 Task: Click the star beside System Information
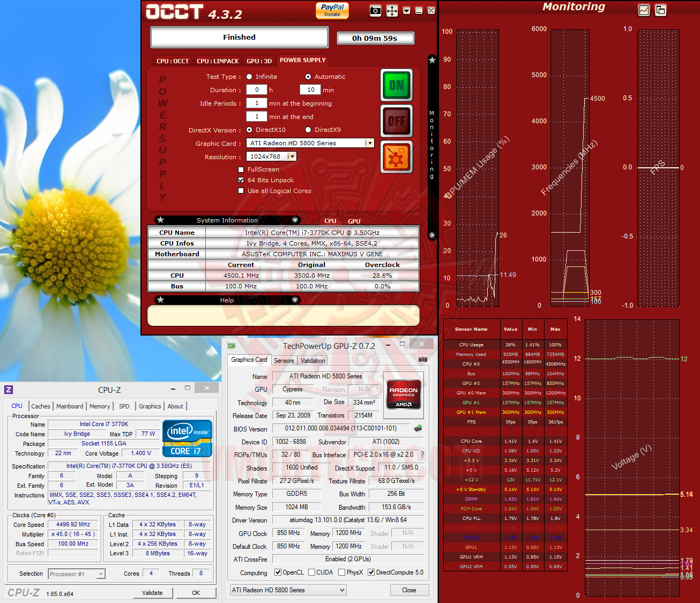(x=160, y=220)
